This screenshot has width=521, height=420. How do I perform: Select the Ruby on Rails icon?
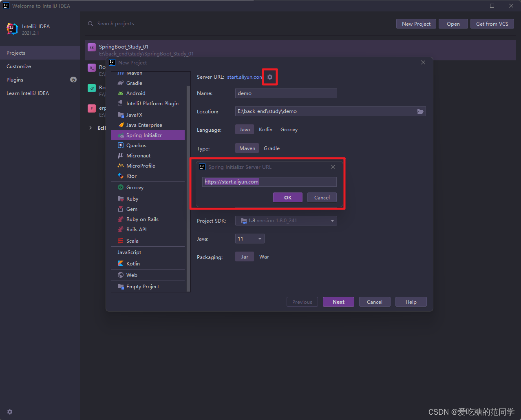click(121, 219)
